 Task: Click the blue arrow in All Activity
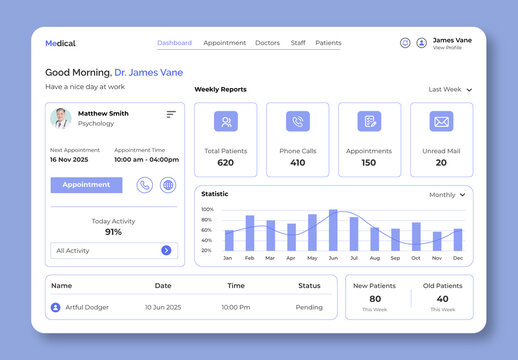(166, 250)
